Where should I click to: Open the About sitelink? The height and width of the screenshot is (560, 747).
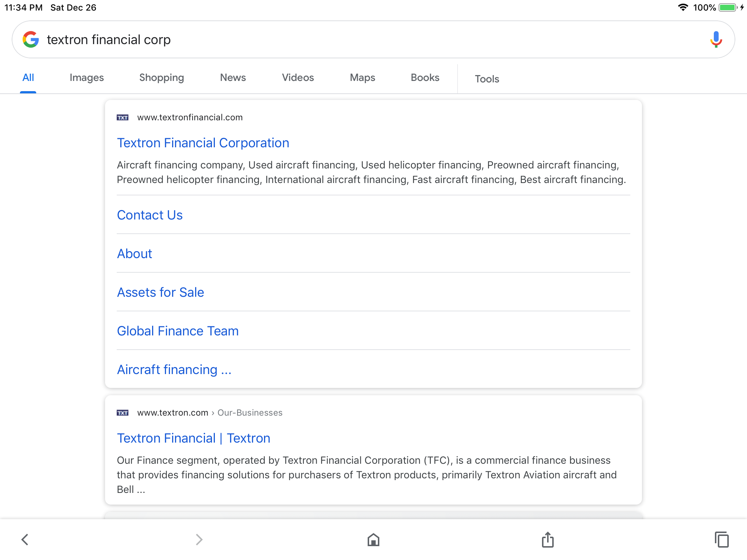pyautogui.click(x=135, y=254)
